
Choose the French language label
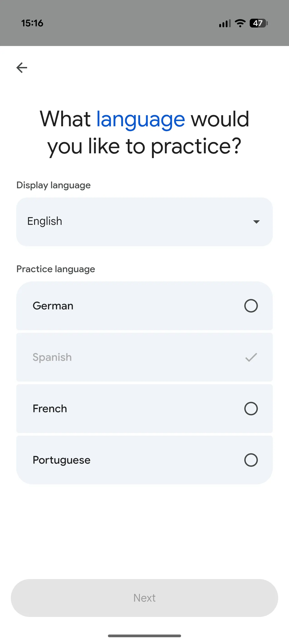pos(50,409)
